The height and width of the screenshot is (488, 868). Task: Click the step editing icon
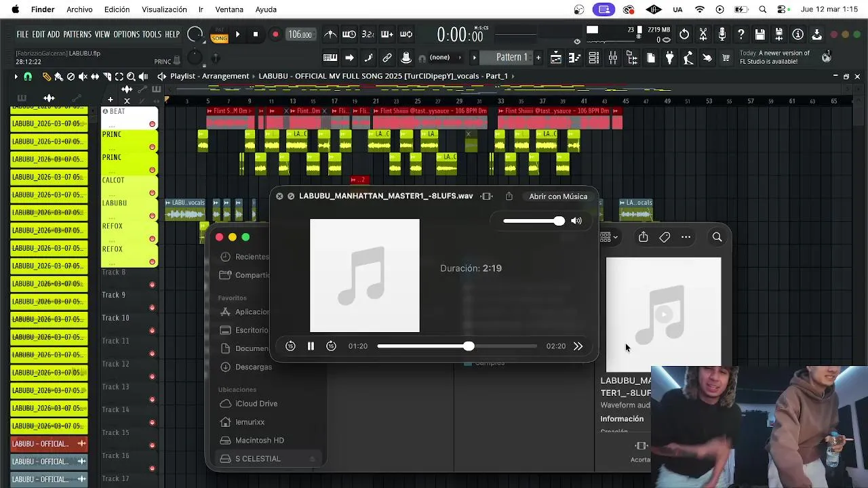tap(368, 58)
